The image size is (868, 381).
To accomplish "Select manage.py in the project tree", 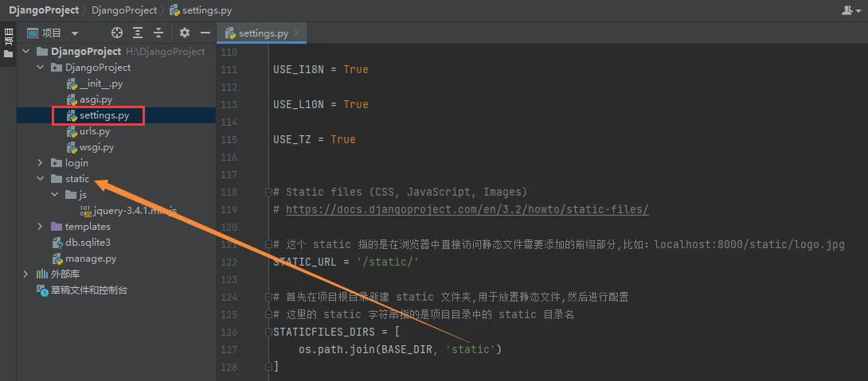I will pyautogui.click(x=90, y=259).
